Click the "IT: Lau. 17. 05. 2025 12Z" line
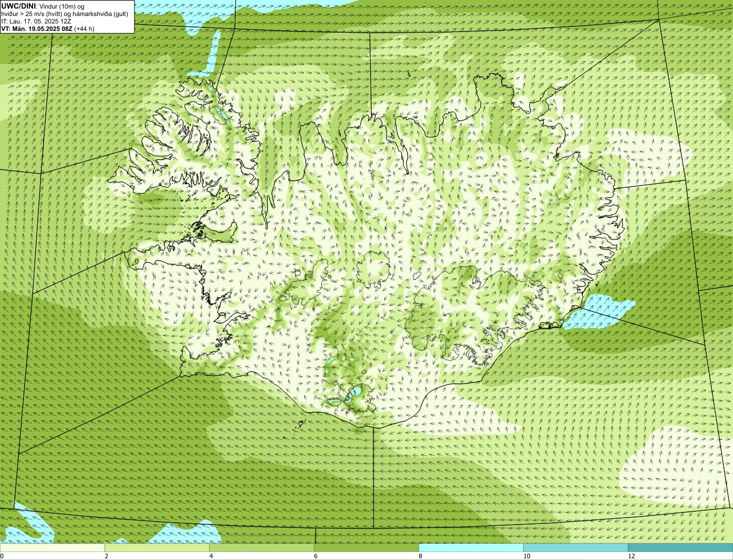The image size is (733, 560). [x=36, y=21]
